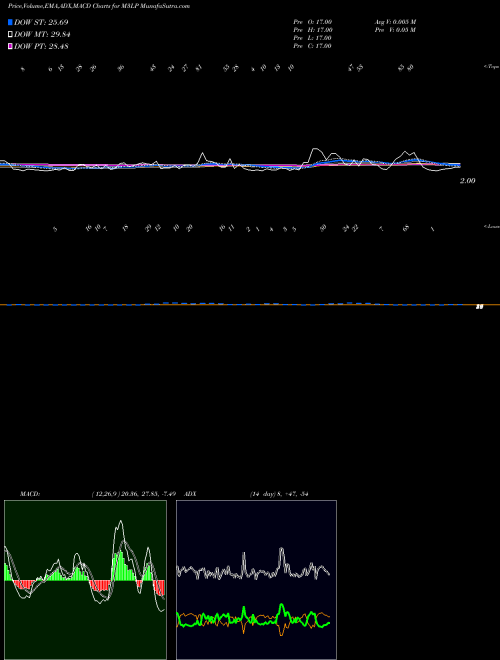Open the green MACD histogram chart panel
The height and width of the screenshot is (660, 500).
click(85, 580)
